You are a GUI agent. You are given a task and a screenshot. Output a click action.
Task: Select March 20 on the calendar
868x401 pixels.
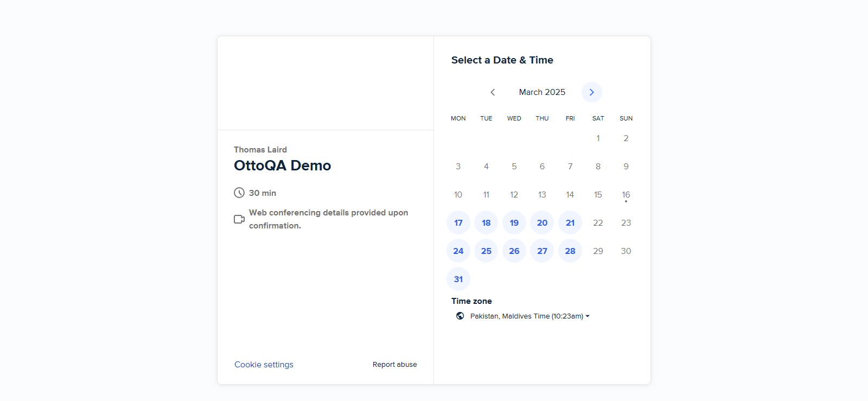pos(542,222)
